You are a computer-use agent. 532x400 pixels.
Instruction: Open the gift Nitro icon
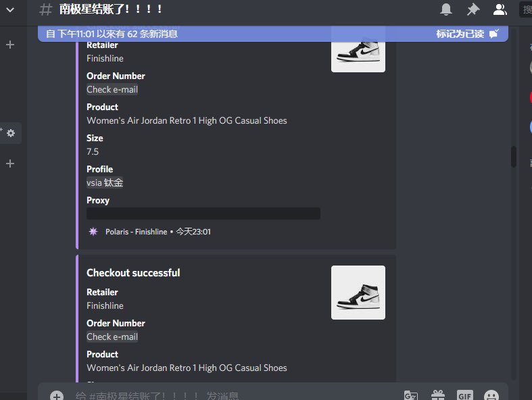437,395
